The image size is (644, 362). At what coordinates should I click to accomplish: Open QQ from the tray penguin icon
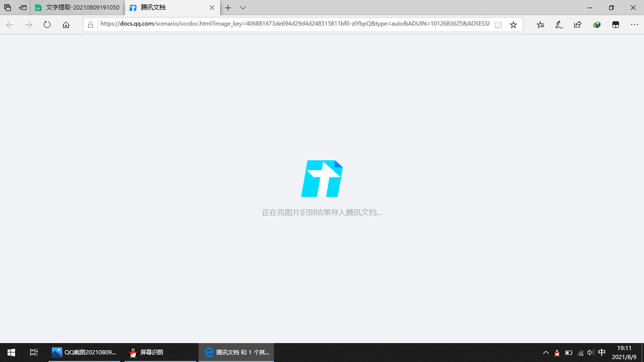click(557, 352)
